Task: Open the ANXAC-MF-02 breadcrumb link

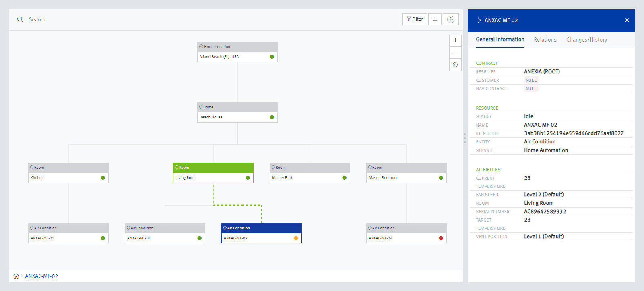Action: tap(41, 276)
